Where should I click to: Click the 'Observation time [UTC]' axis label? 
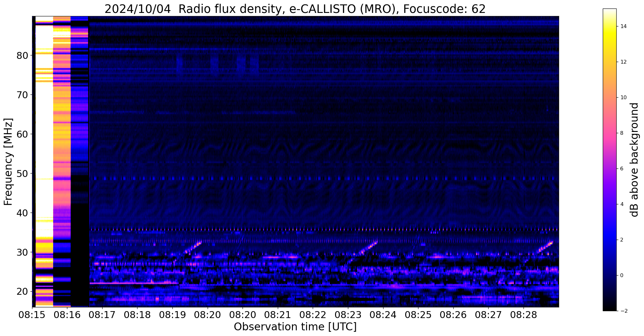[295, 327]
